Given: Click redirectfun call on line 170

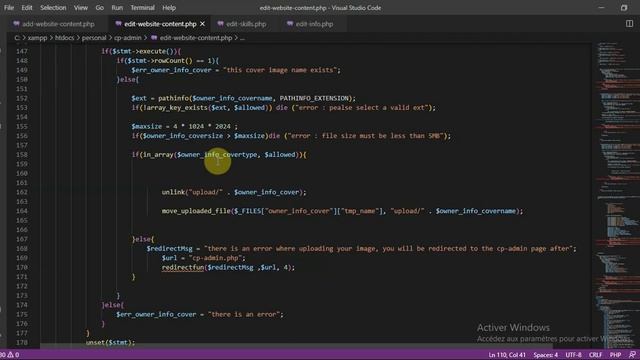Looking at the screenshot, I should click(x=182, y=267).
